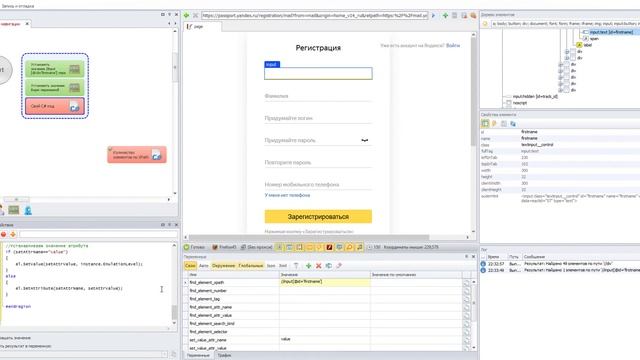Click the first green grid icon in element properties toolbar
This screenshot has width=640, height=360.
(x=485, y=123)
